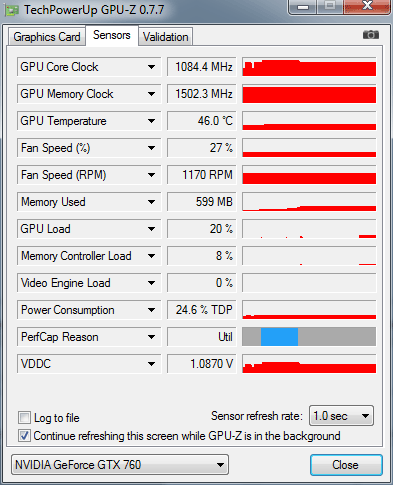Switch to the Validation tab

coord(166,37)
